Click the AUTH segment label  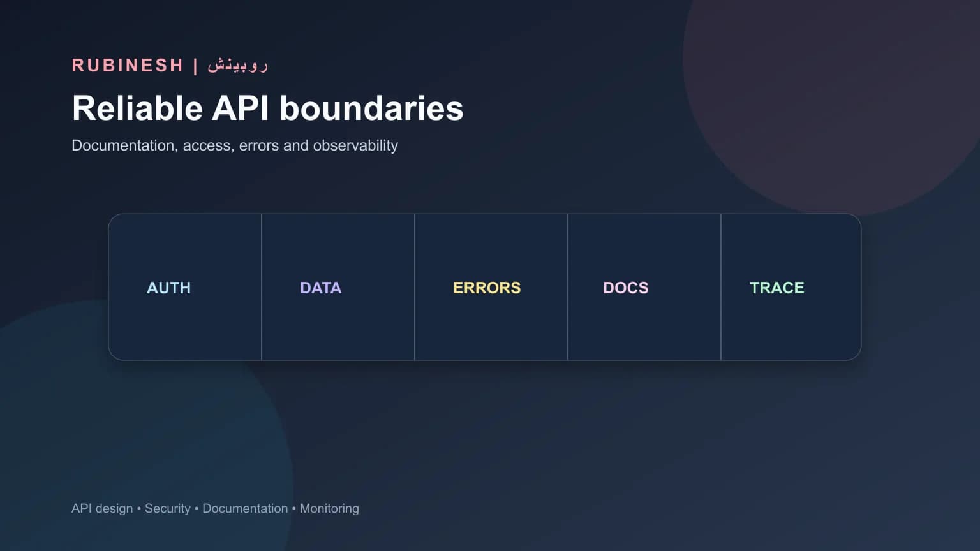click(x=168, y=288)
